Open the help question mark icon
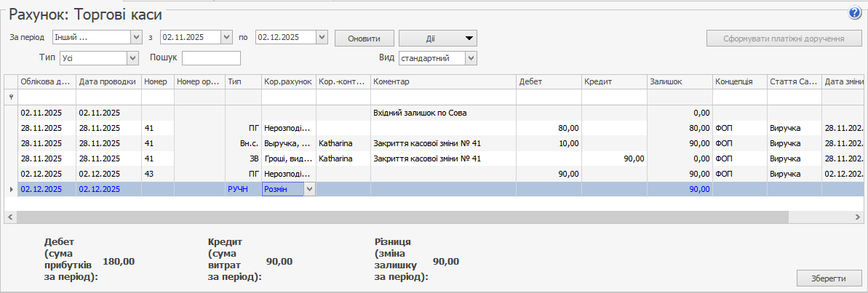868x293 pixels. click(854, 13)
